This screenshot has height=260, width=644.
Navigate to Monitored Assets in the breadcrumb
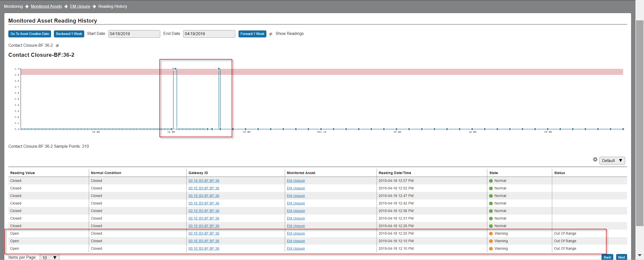(46, 6)
